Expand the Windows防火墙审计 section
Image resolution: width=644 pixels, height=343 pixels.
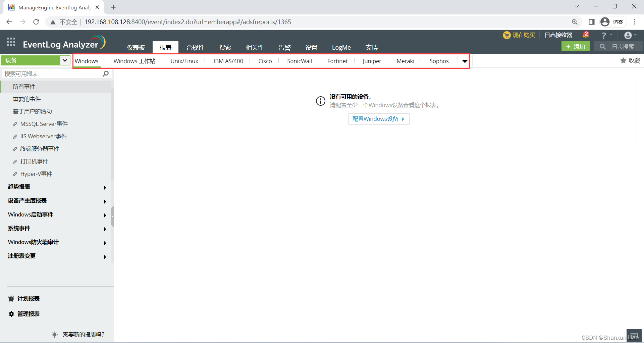pos(105,243)
